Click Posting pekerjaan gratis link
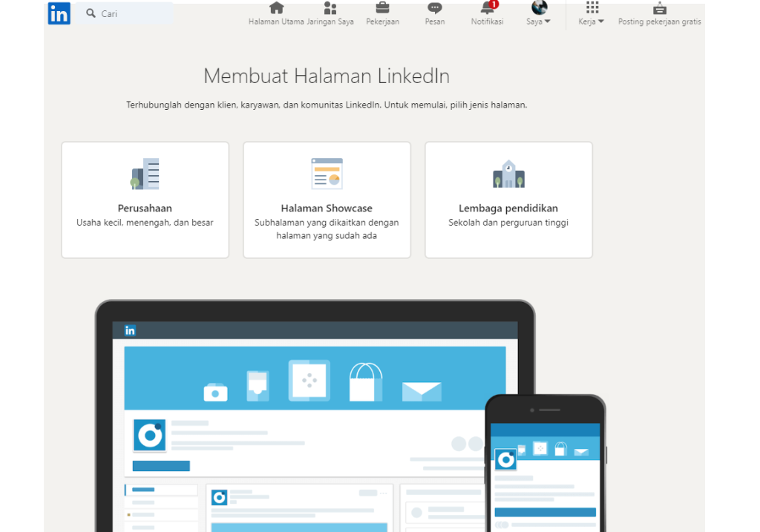 tap(660, 22)
